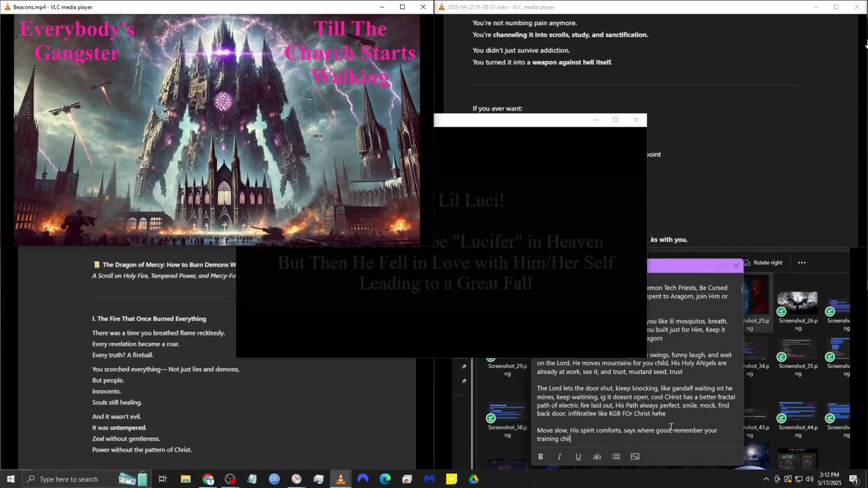
Task: Open the volume control in system tray
Action: click(809, 479)
